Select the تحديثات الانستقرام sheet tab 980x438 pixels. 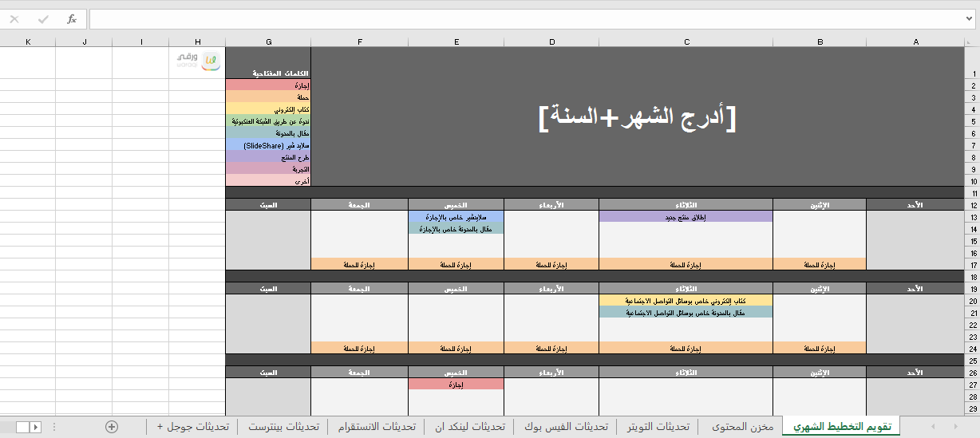coord(376,427)
